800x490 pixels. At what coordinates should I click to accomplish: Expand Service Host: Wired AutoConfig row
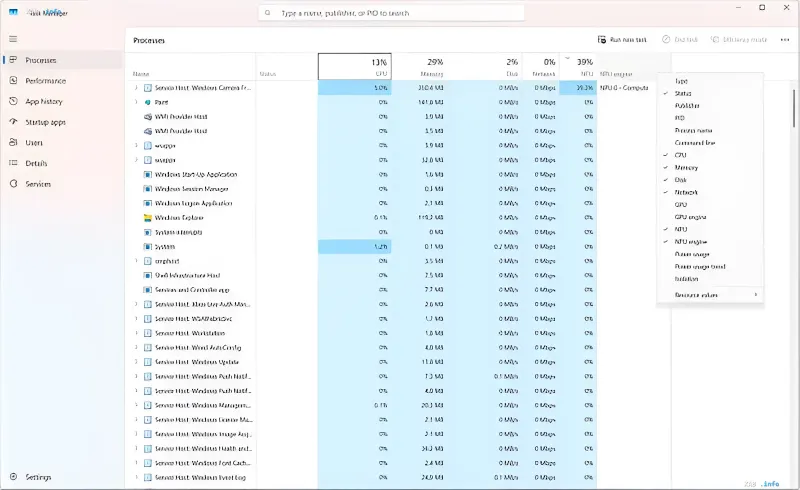(136, 348)
